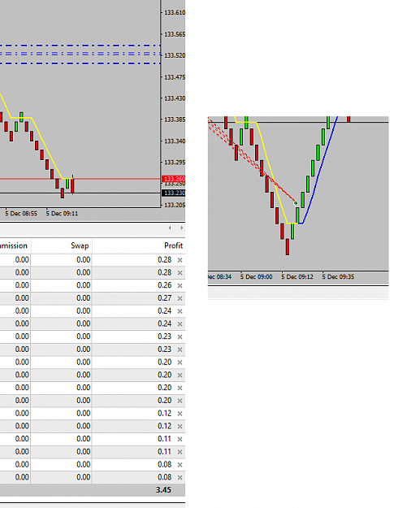The width and height of the screenshot is (420, 508).
Task: Click the Commission column header
Action: pyautogui.click(x=13, y=245)
